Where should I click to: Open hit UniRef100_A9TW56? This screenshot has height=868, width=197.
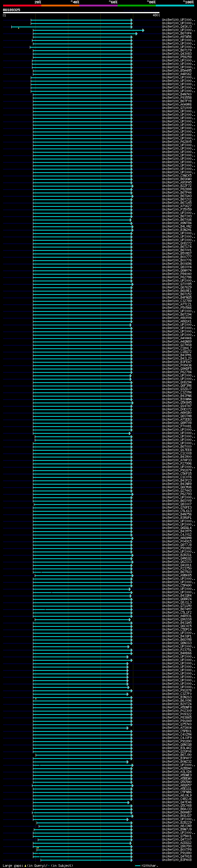pos(177,37)
